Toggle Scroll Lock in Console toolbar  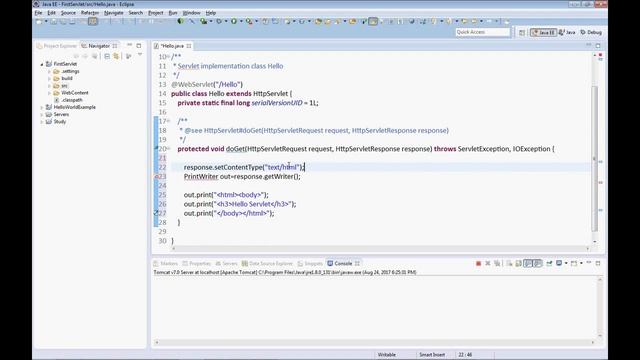click(x=518, y=264)
